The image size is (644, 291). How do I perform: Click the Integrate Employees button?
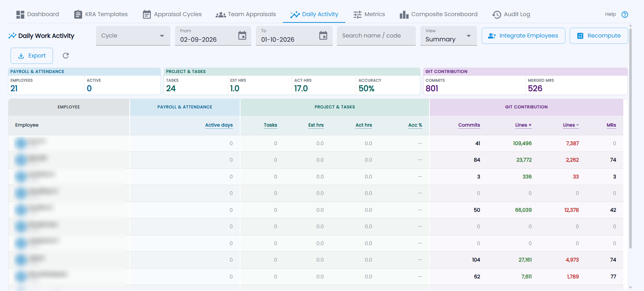point(523,36)
